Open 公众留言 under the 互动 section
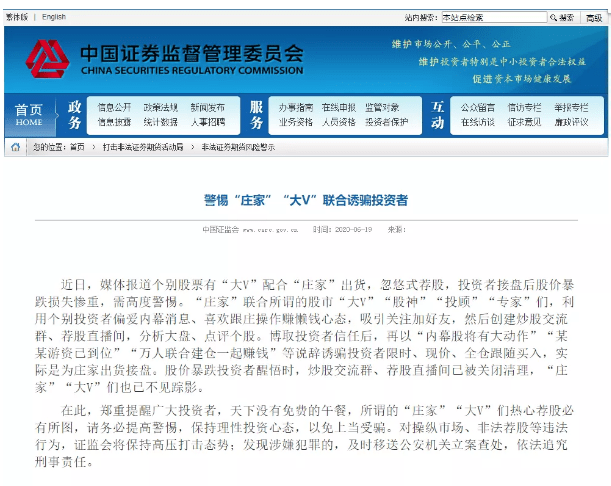Screen dimensions: 611x486 pyautogui.click(x=477, y=107)
